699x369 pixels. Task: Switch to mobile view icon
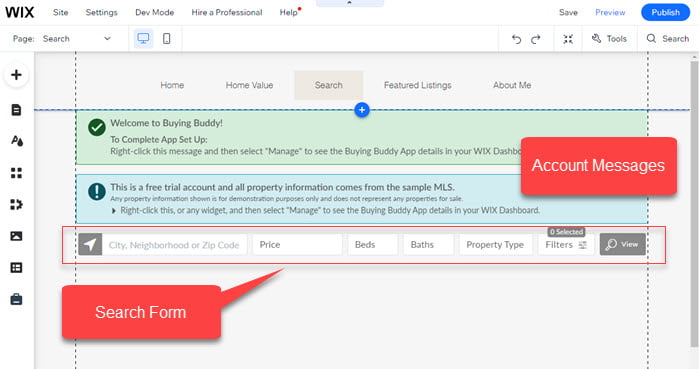(x=166, y=39)
